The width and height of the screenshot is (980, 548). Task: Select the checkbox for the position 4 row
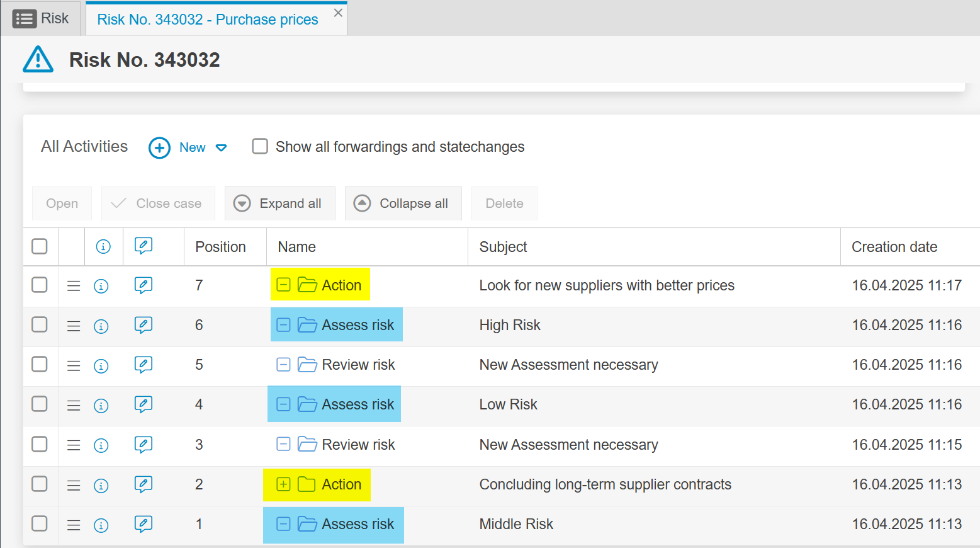click(x=40, y=404)
